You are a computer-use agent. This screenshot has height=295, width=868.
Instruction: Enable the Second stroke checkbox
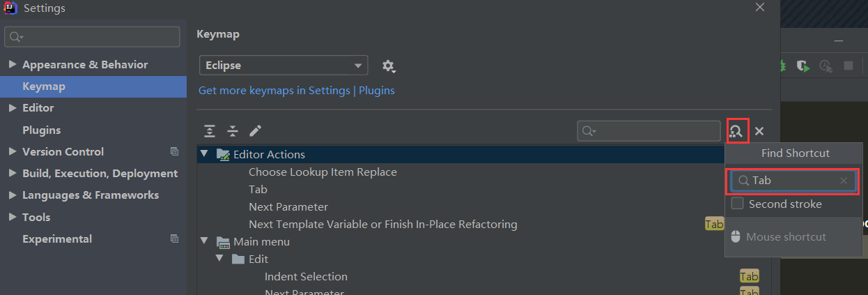tap(737, 204)
